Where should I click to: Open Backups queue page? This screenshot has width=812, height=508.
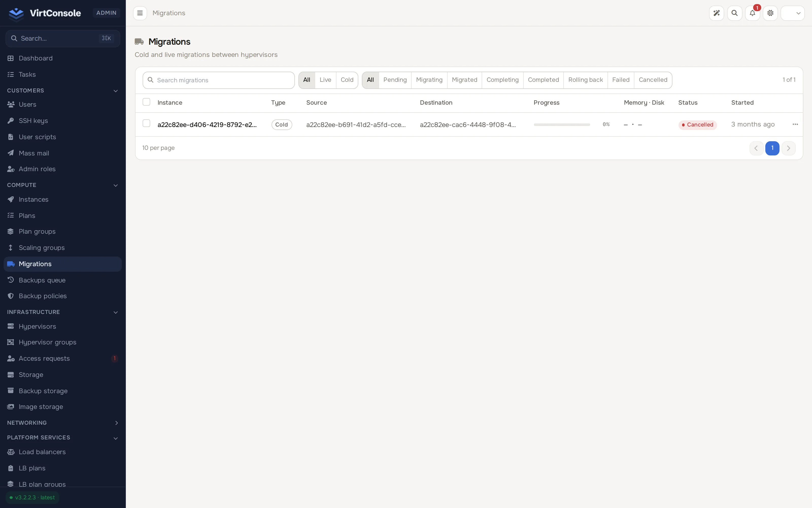point(63,280)
